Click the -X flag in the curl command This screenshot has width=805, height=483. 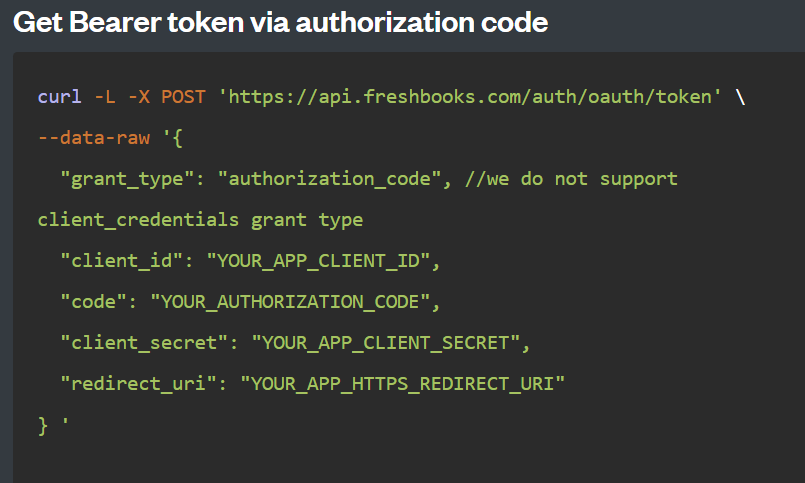[139, 96]
